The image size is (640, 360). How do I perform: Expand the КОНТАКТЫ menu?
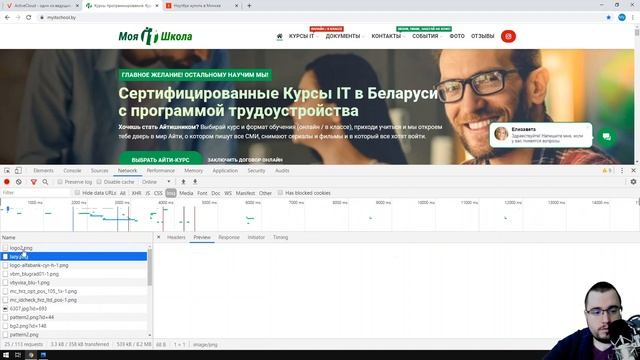tap(388, 36)
